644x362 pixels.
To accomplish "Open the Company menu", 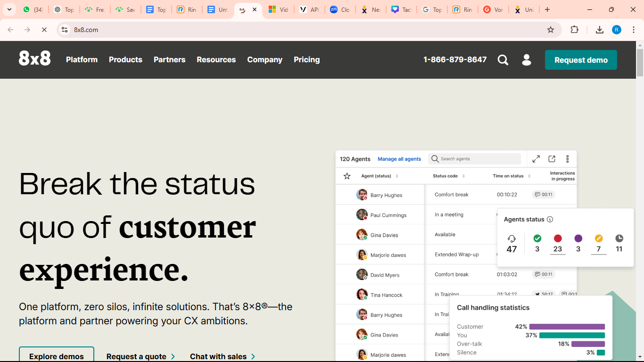I will 264,59.
